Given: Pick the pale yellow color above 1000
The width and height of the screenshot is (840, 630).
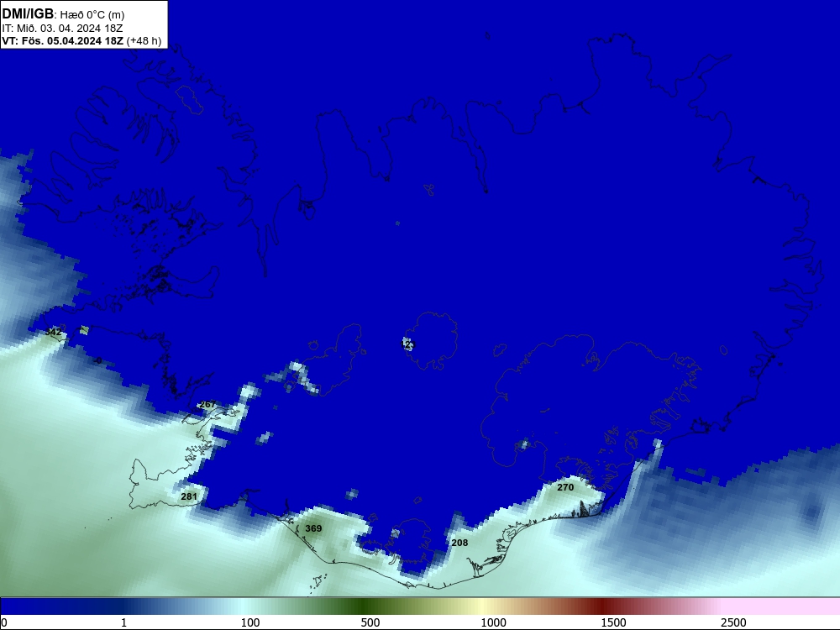Looking at the screenshot, I should [x=485, y=606].
